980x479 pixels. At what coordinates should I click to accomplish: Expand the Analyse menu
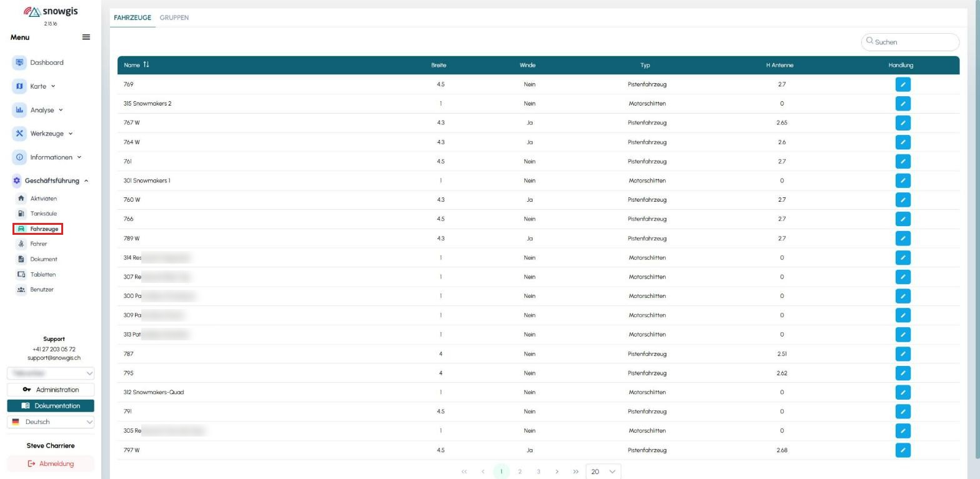tap(38, 110)
